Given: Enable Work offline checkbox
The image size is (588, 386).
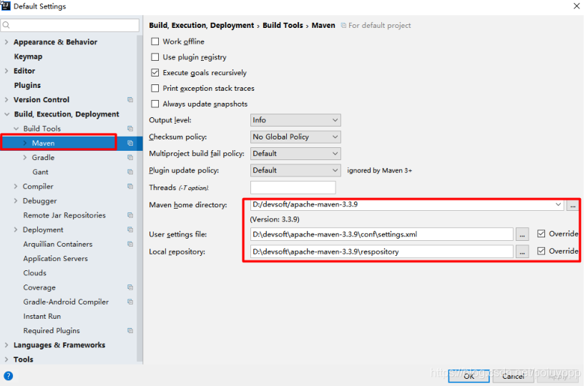Looking at the screenshot, I should click(155, 41).
